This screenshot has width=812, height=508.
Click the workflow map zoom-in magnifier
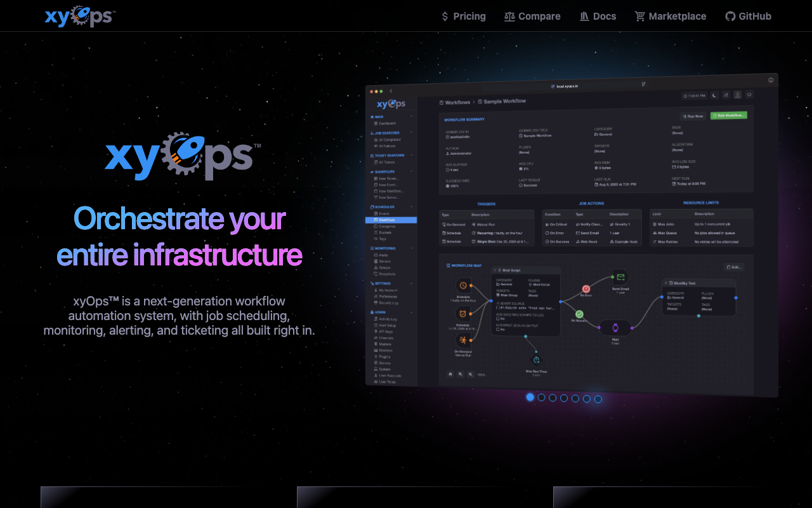461,375
